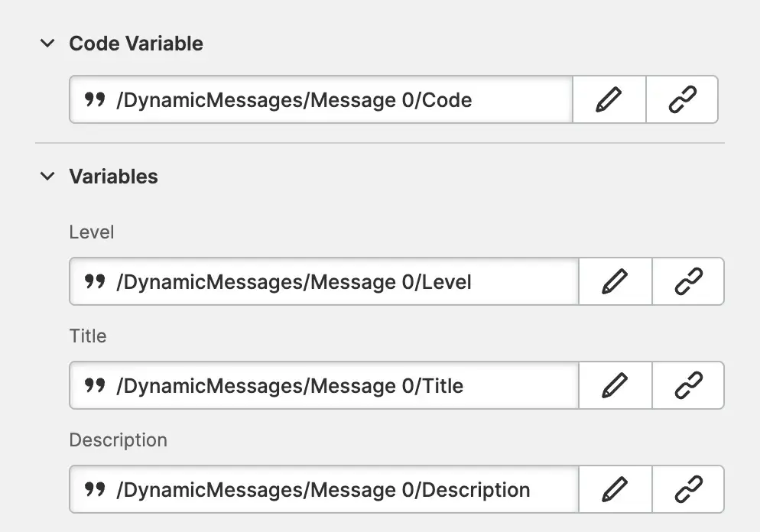760x532 pixels.
Task: Click the Message 0/Code path field
Action: (x=336, y=99)
